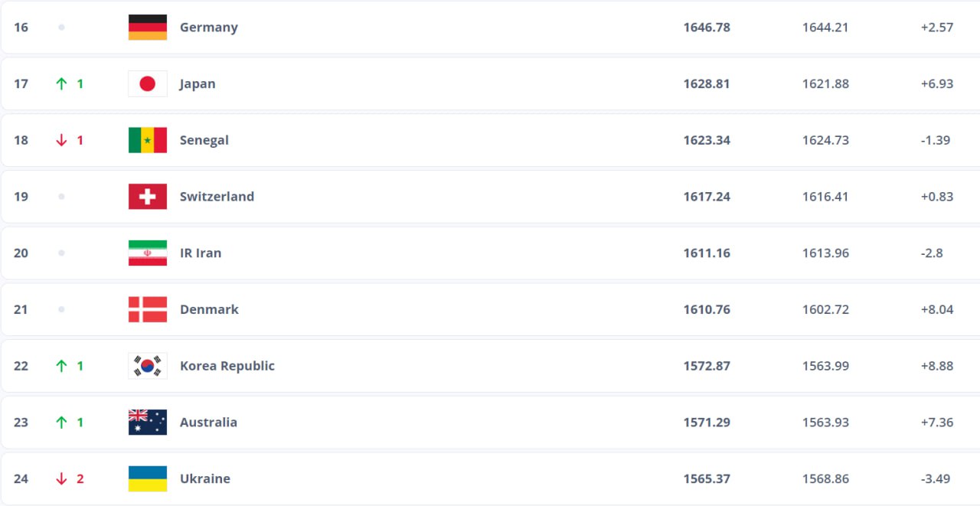Click Ukraine's red down arrow indicator
The height and width of the screenshot is (506, 980).
62,478
